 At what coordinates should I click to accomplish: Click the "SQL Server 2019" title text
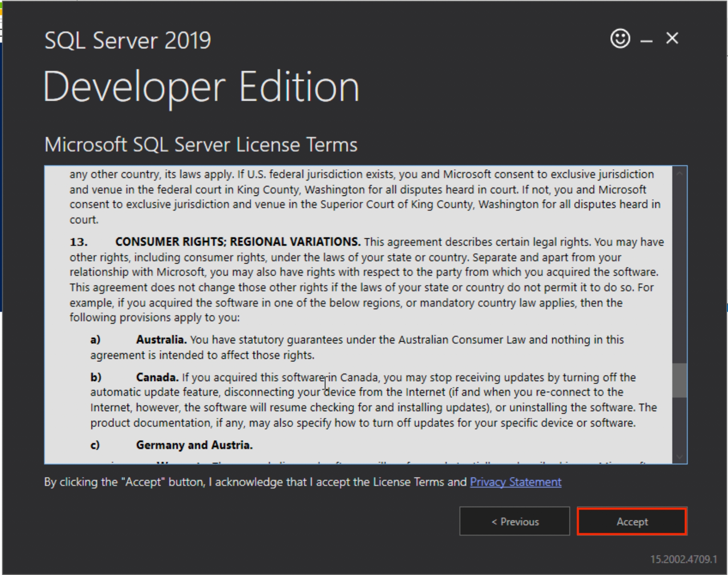tap(128, 40)
